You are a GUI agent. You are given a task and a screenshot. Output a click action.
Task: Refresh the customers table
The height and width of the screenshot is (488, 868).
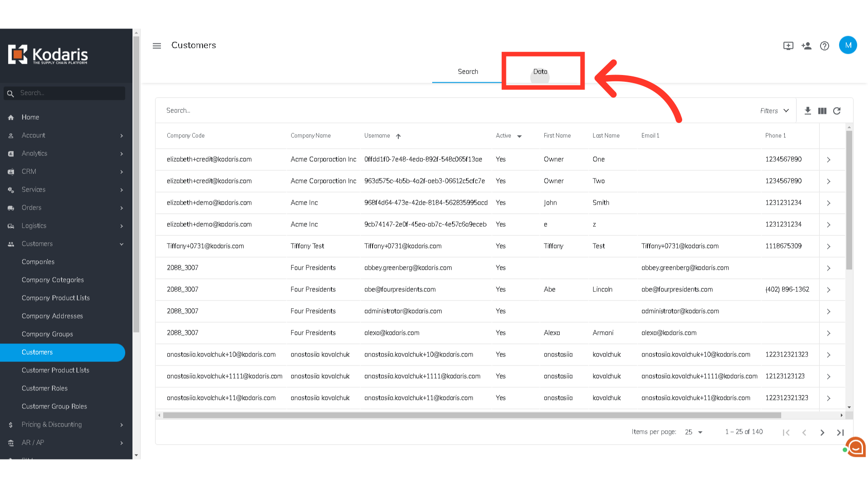(837, 111)
